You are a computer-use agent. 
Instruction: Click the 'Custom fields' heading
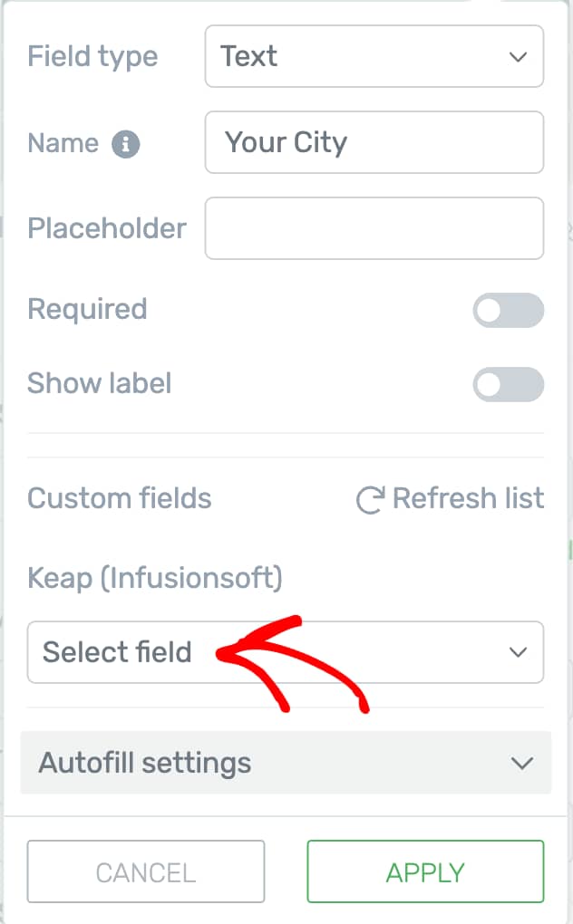[120, 498]
